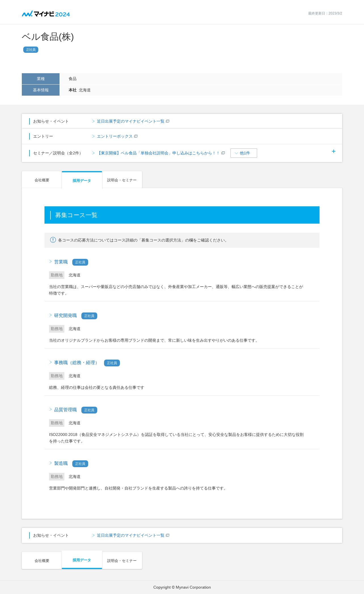Click the chevron beside 品質管理職

click(50, 409)
